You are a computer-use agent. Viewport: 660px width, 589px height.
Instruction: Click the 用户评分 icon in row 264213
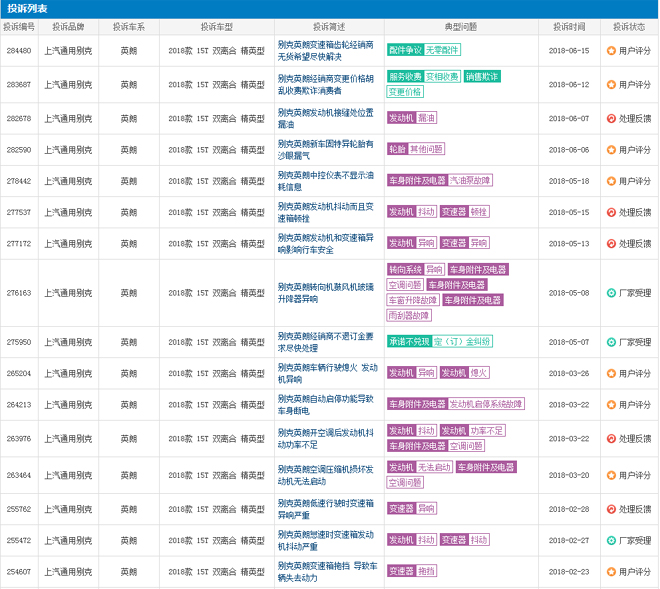(x=611, y=405)
